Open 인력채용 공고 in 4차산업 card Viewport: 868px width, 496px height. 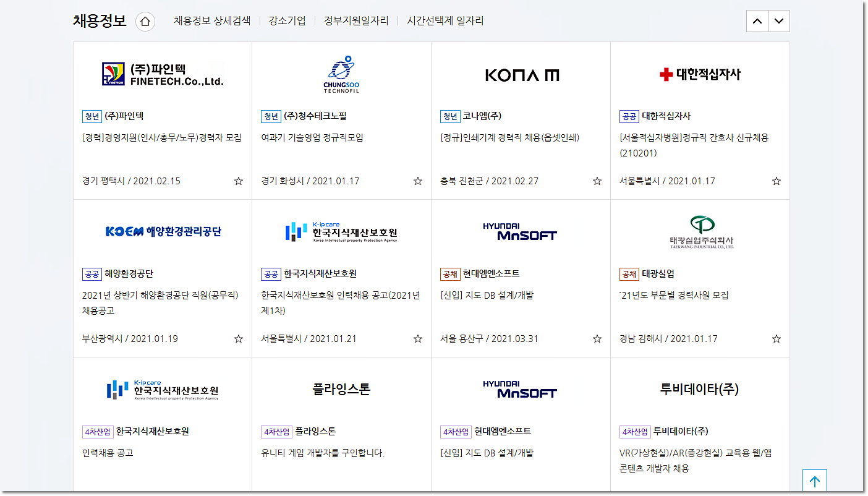[x=108, y=453]
